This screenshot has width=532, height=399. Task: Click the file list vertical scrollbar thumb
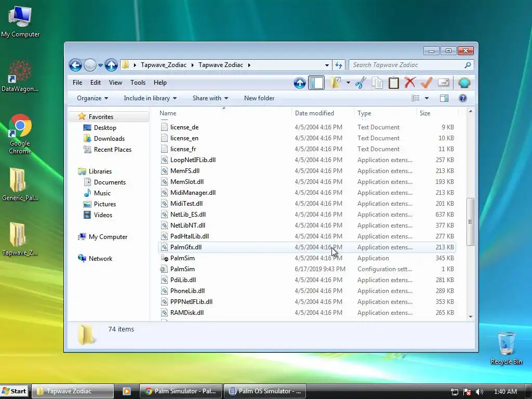470,221
